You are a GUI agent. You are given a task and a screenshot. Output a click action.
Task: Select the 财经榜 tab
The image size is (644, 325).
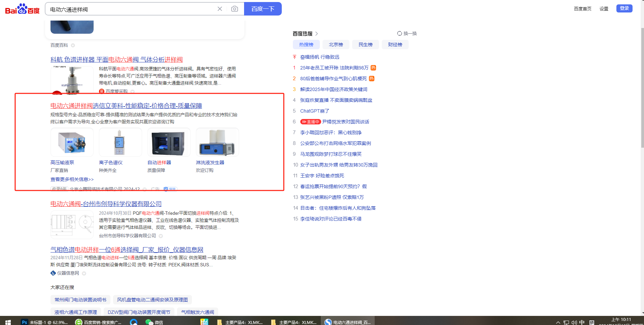tap(395, 45)
